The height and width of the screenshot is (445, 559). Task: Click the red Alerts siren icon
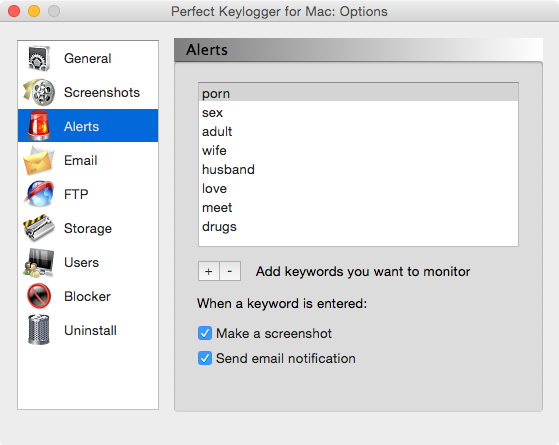pos(39,126)
